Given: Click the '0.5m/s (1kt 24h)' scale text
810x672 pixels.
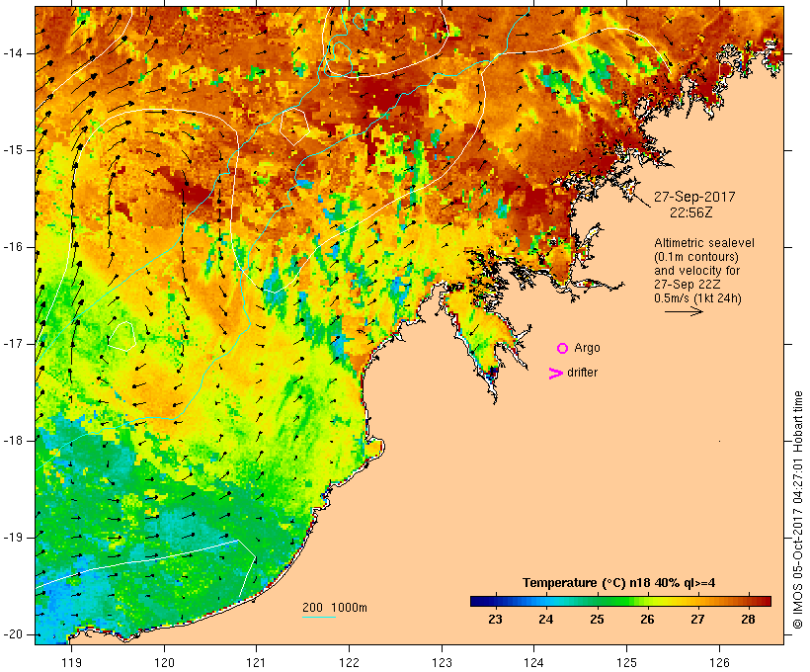Looking at the screenshot, I should [x=697, y=298].
